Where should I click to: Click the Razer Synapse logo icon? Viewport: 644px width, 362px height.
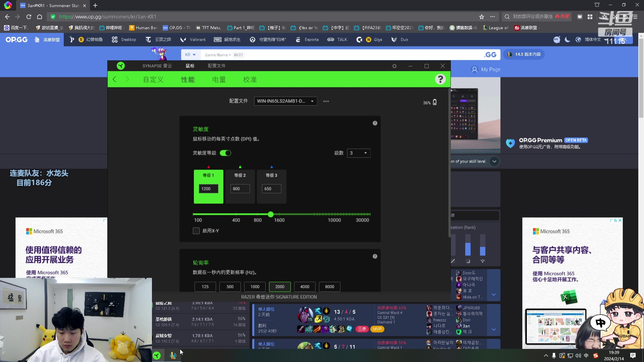point(121,66)
